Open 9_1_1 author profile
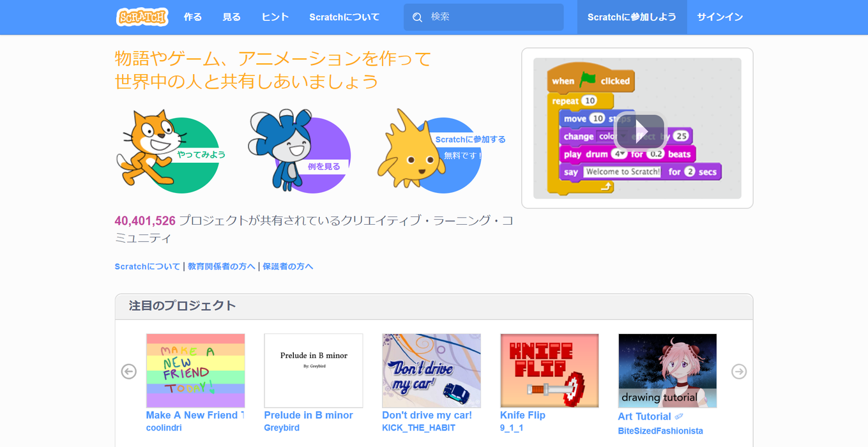 [512, 428]
